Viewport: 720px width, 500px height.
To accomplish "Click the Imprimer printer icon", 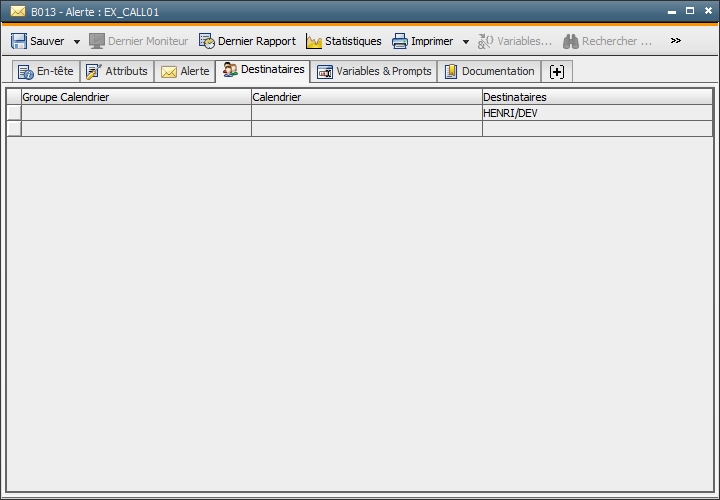I will pyautogui.click(x=399, y=41).
